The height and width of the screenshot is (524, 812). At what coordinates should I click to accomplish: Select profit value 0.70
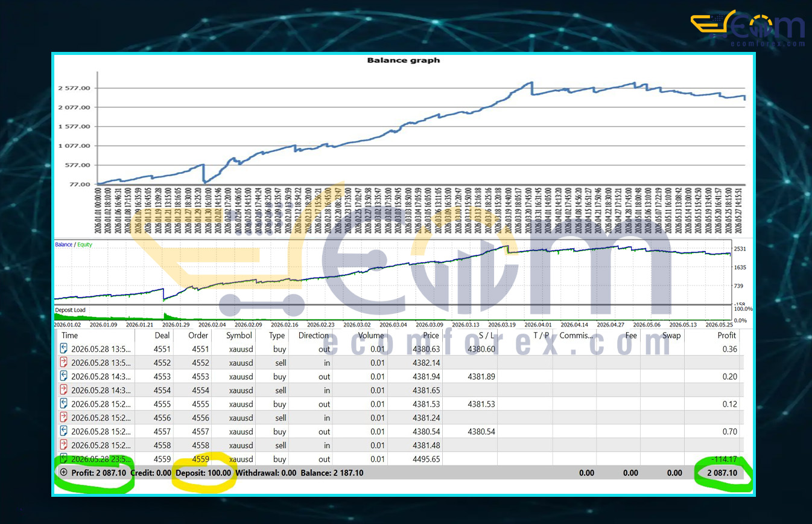(729, 432)
